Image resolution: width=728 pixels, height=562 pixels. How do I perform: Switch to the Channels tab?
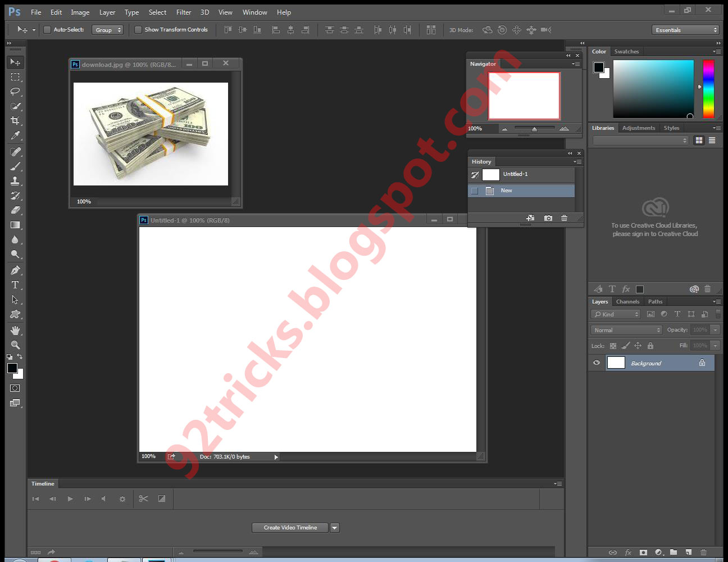click(627, 301)
